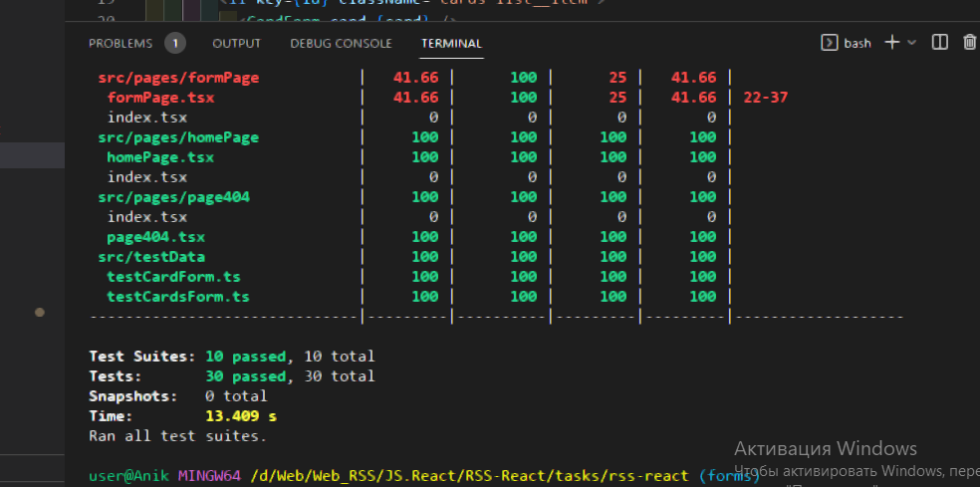Image resolution: width=980 pixels, height=487 pixels.
Task: Click the homePage.tsx file name
Action: tap(160, 157)
